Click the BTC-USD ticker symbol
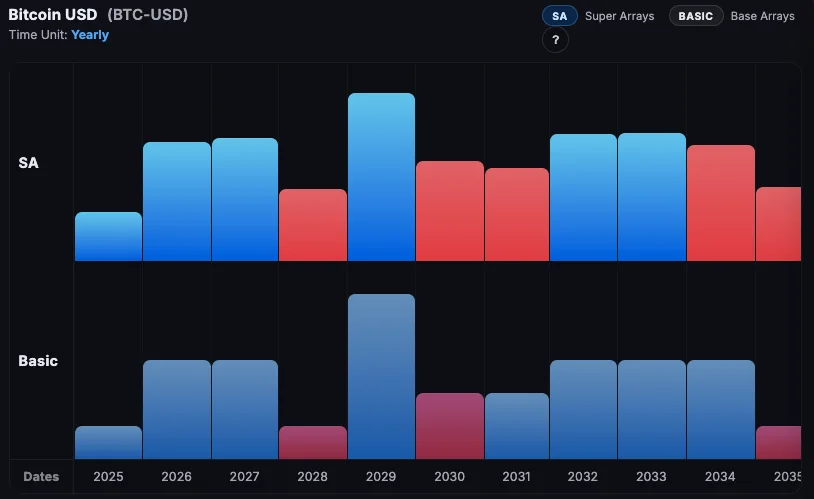 click(147, 15)
